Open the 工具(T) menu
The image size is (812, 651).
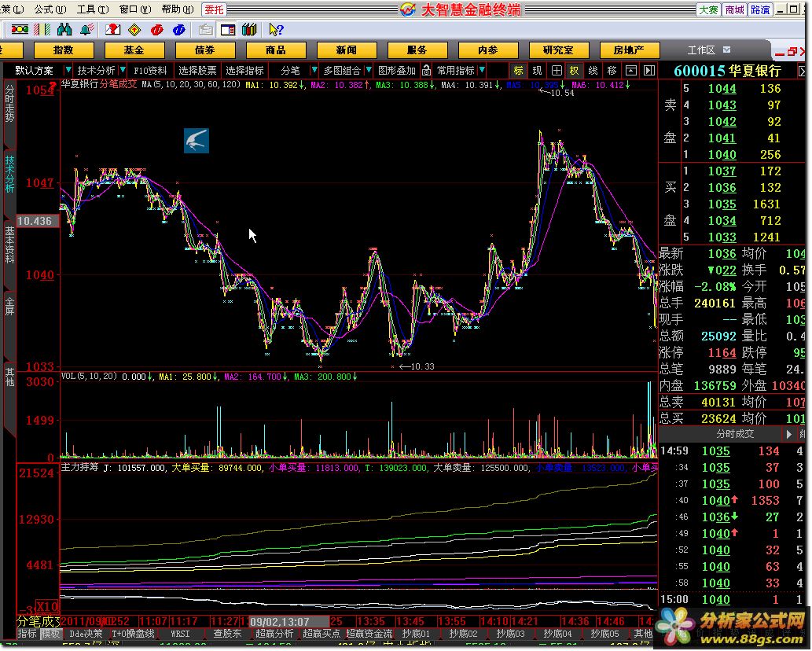pyautogui.click(x=93, y=9)
